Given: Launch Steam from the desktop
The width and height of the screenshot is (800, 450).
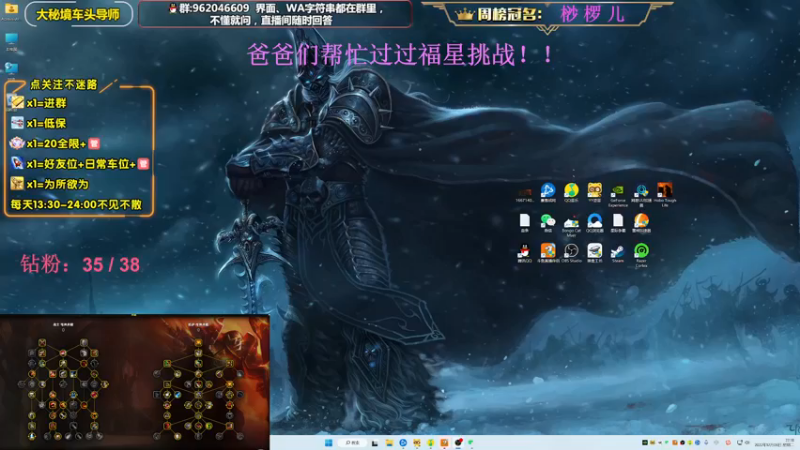Looking at the screenshot, I should pyautogui.click(x=618, y=253).
